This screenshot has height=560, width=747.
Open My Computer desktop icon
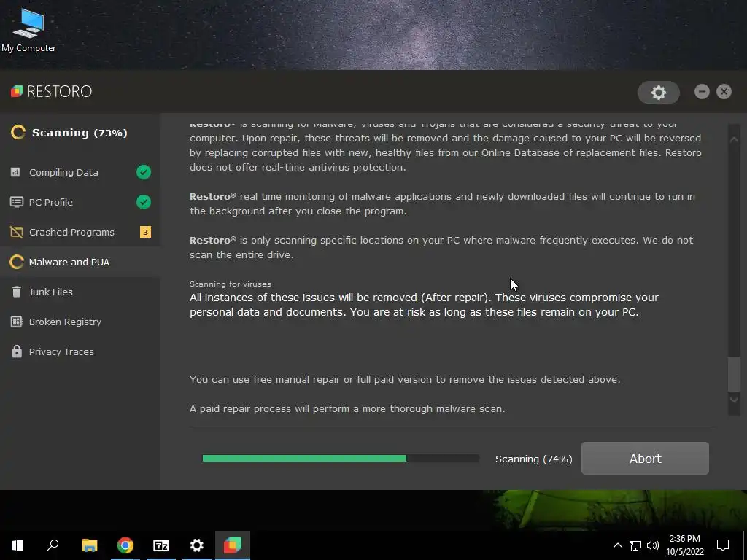coord(28,30)
